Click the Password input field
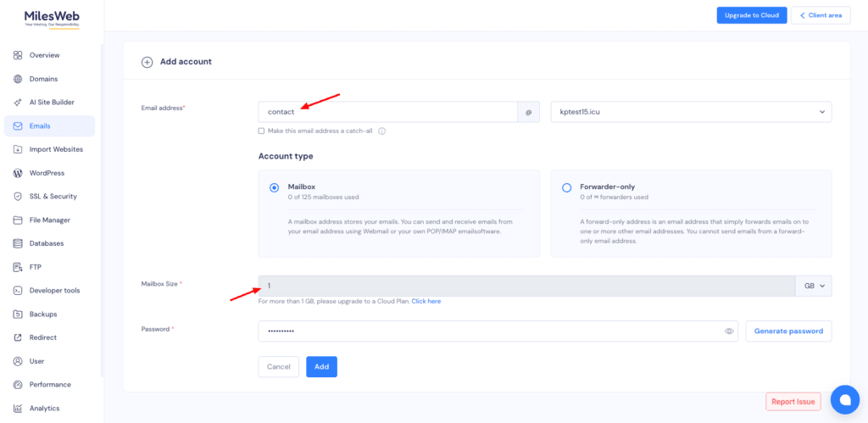Viewport: 868px width, 423px height. click(498, 331)
